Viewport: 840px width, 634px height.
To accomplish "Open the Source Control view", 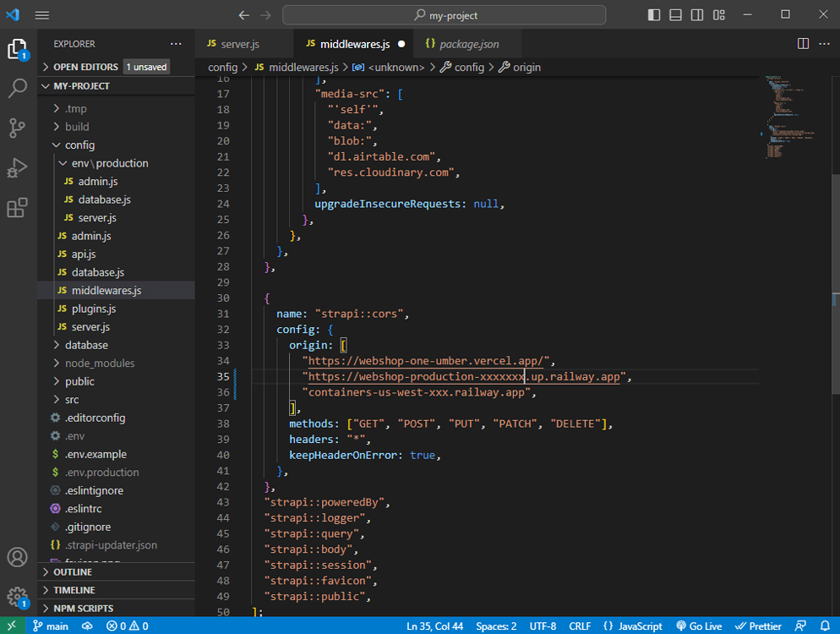I will point(17,128).
